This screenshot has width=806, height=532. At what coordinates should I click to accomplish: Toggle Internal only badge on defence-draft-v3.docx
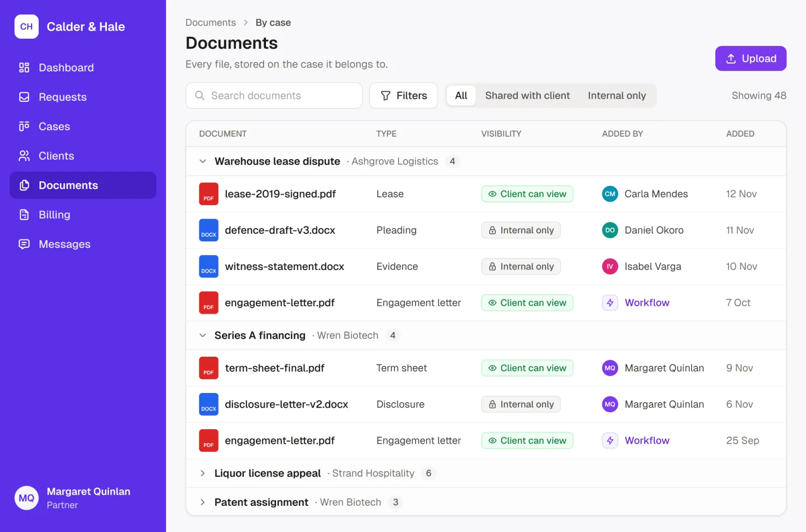pyautogui.click(x=521, y=230)
